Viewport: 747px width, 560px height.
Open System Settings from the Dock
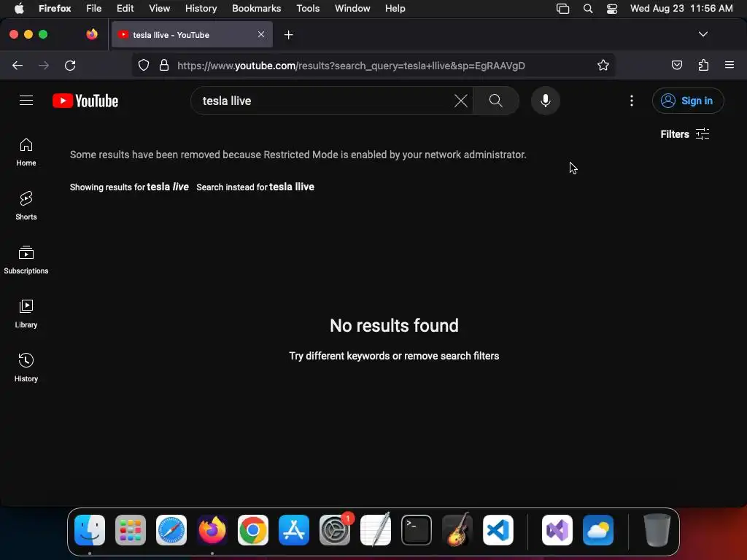click(x=335, y=530)
